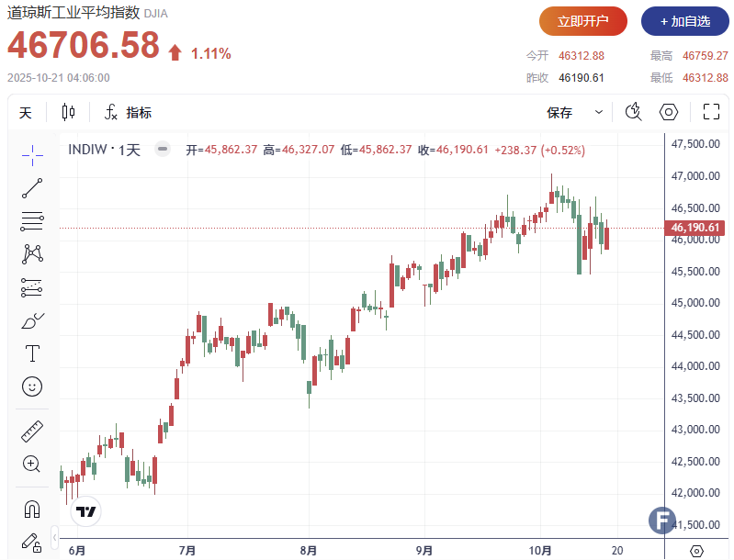Open the Fibonacci retracement tool
The image size is (734, 560).
(32, 221)
